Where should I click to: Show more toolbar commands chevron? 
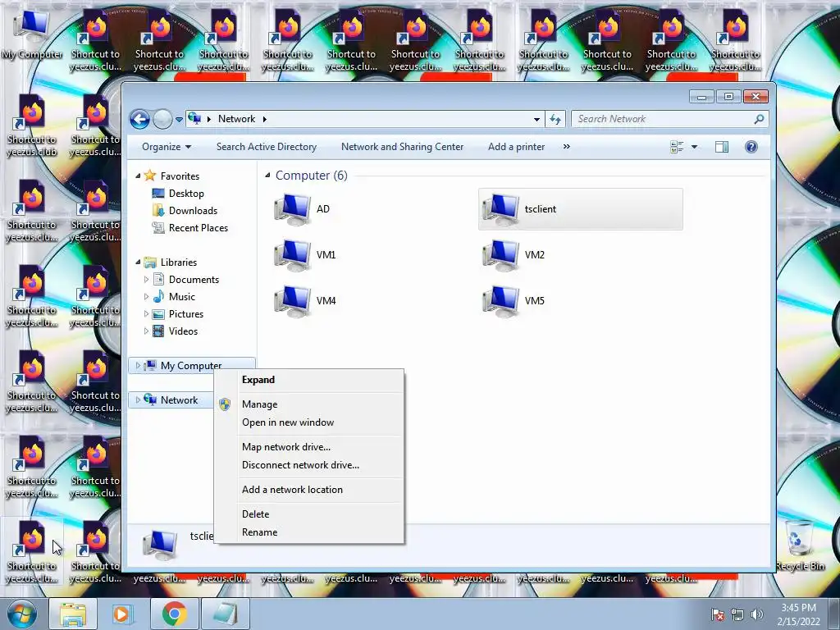pos(567,147)
